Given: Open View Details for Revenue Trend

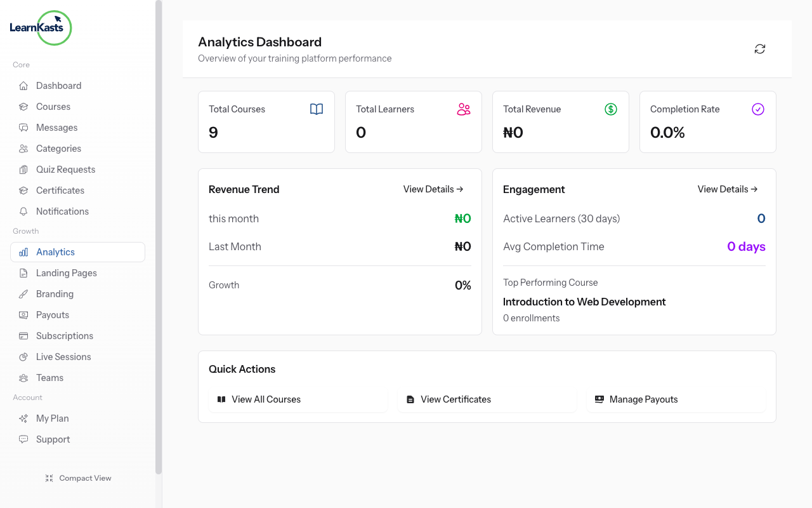Looking at the screenshot, I should tap(433, 189).
